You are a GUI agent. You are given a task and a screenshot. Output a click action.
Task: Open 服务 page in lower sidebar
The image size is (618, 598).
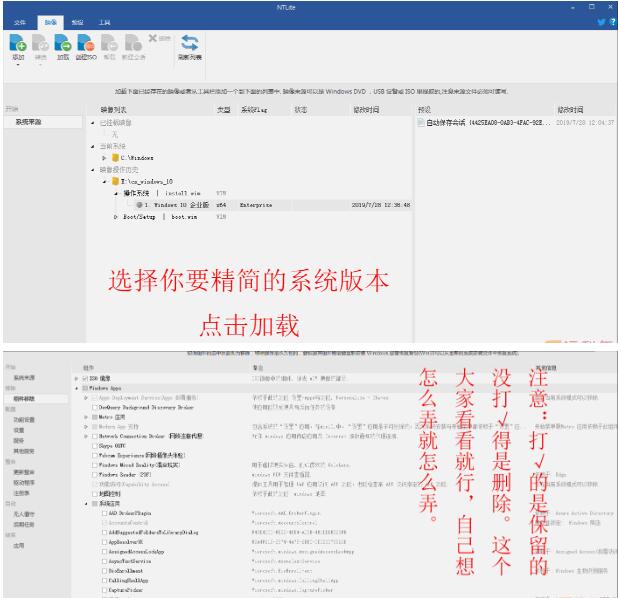tap(19, 441)
